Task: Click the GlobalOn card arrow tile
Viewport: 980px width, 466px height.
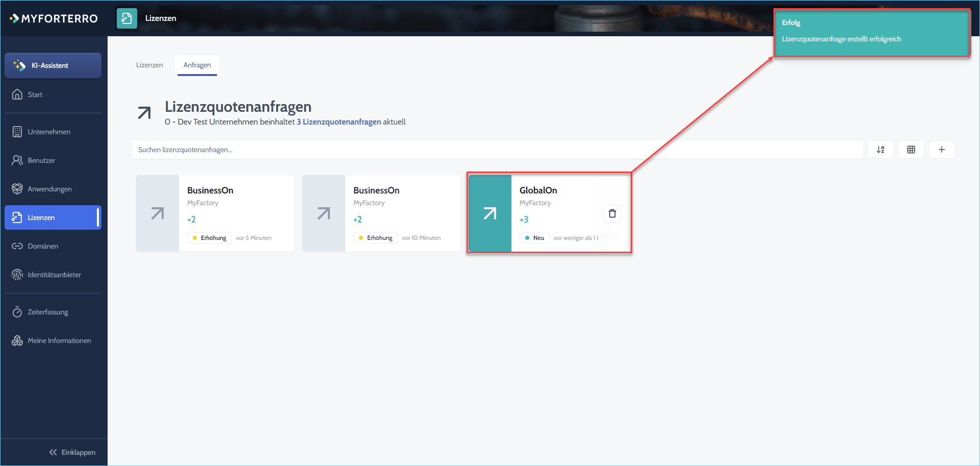Action: tap(490, 213)
